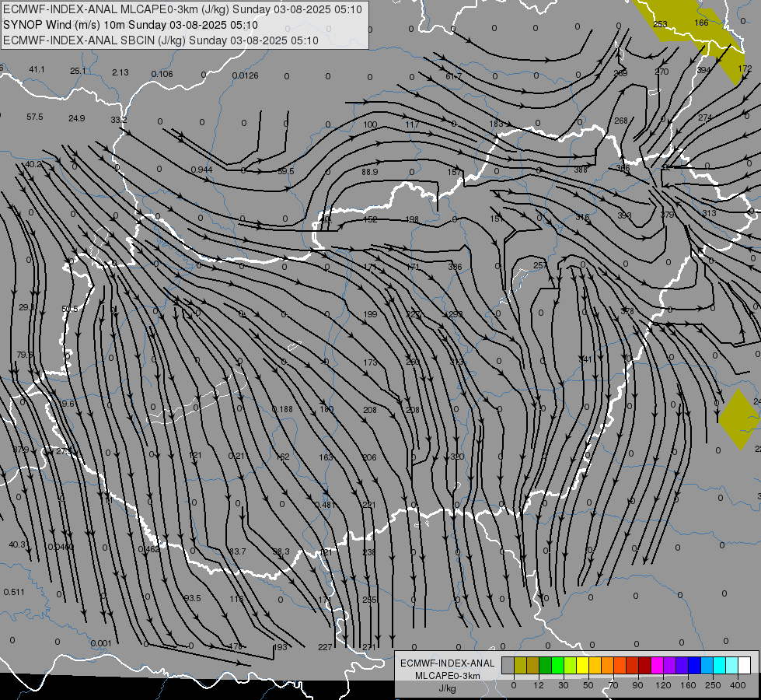The width and height of the screenshot is (761, 700).
Task: Click the legend scale value '30'
Action: coord(564,685)
